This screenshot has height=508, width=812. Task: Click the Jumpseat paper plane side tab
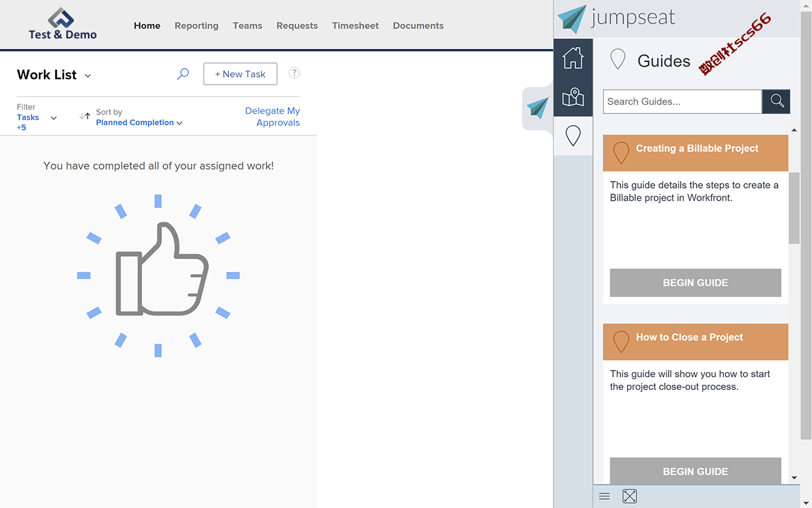click(538, 108)
